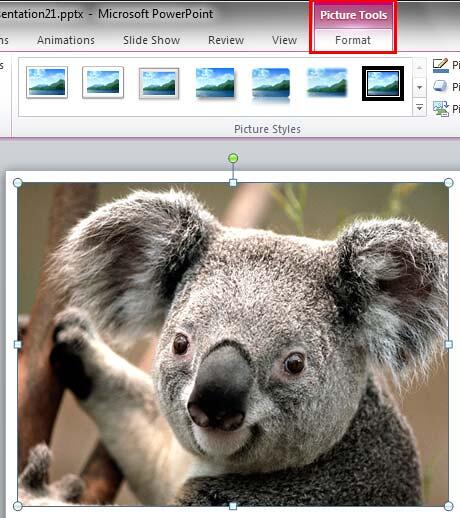Apply the Double Frame Black picture style
The image size is (460, 518).
[383, 83]
